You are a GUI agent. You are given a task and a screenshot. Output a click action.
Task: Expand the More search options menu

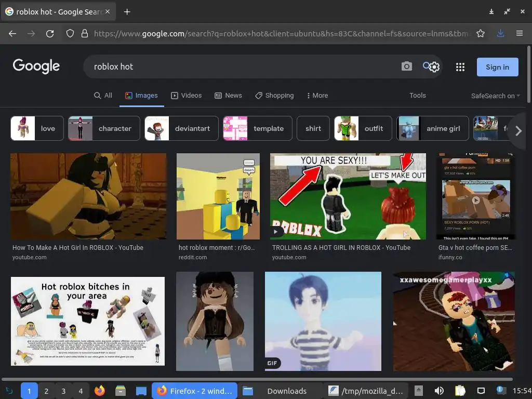317,96
